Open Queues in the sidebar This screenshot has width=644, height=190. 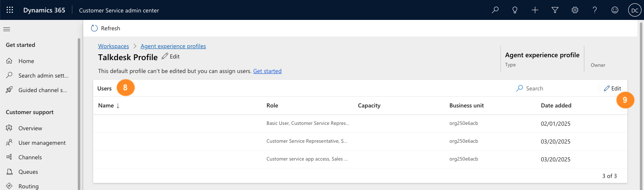tap(28, 172)
